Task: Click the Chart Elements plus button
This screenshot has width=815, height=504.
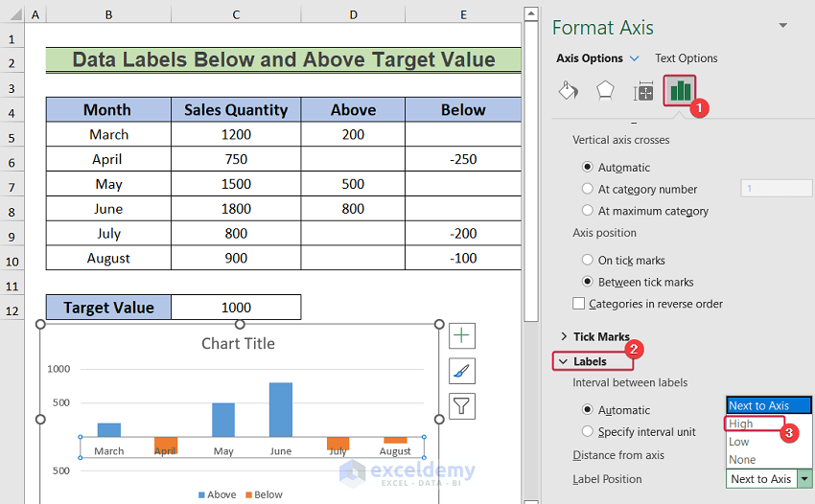Action: pyautogui.click(x=461, y=335)
